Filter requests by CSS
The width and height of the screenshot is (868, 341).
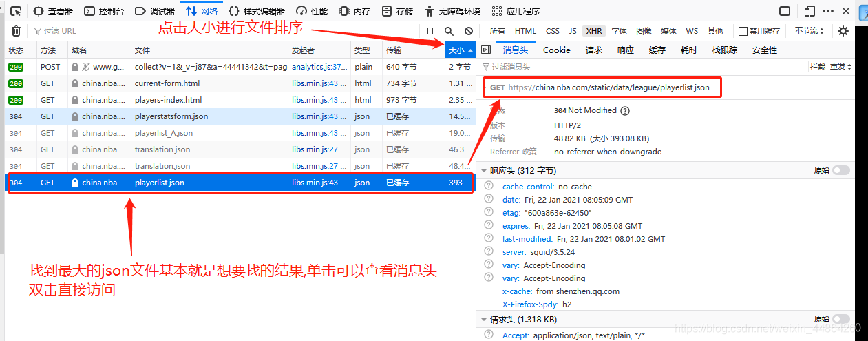553,31
